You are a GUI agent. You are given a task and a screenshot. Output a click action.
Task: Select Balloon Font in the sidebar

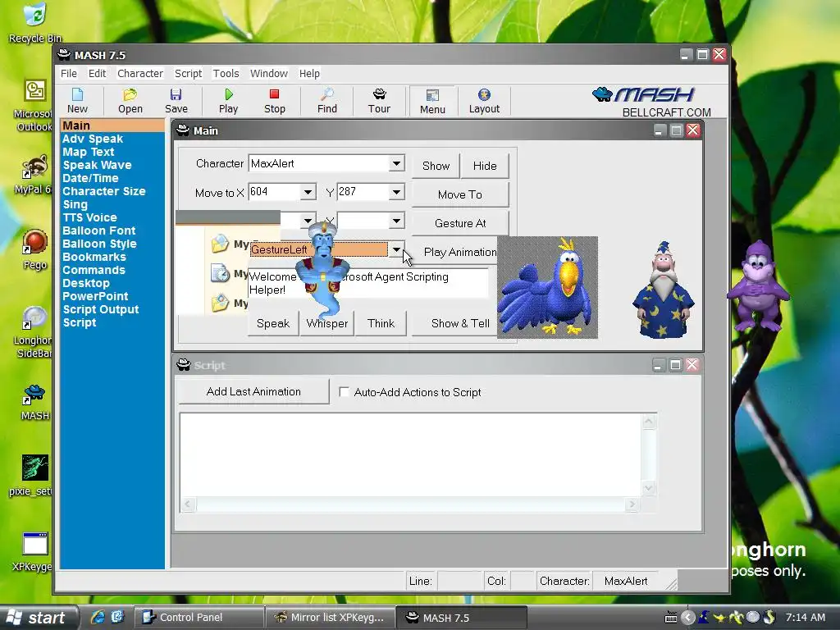[99, 231]
